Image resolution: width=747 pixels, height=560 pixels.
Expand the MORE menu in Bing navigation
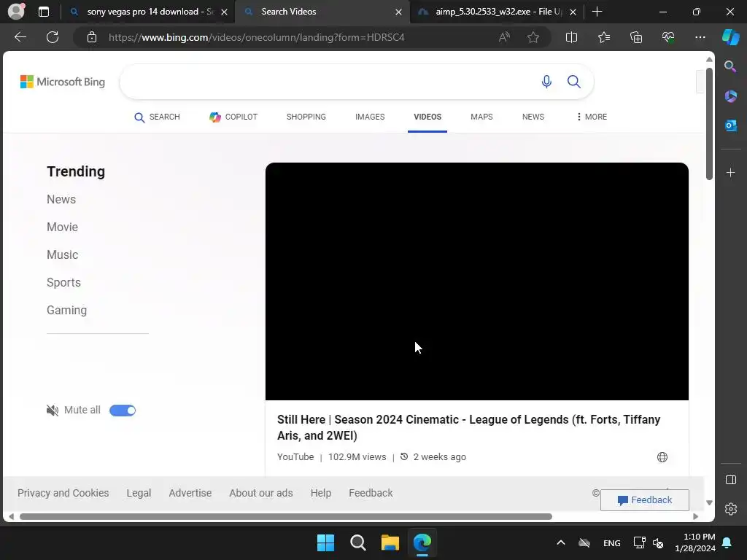591,117
